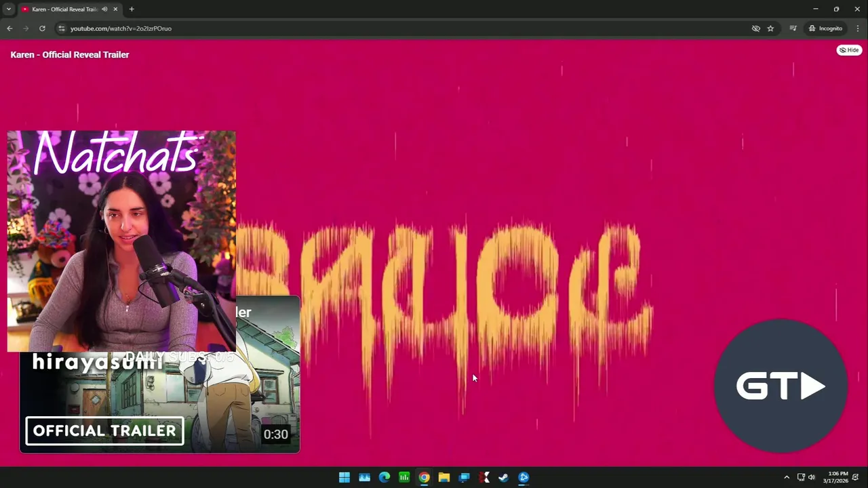Open site information icon in address bar
Screen dimensions: 868x488
click(x=61, y=28)
